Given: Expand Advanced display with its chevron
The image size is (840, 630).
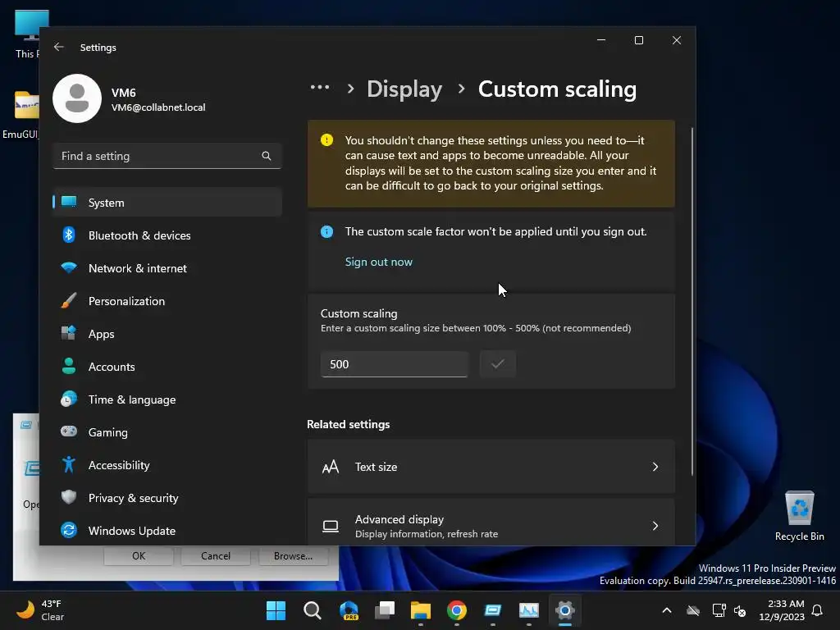Looking at the screenshot, I should click(655, 526).
